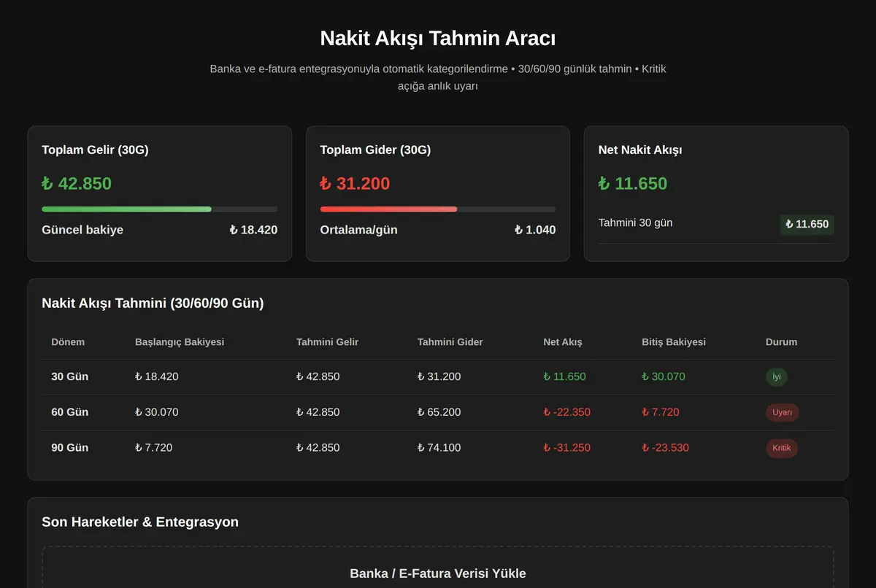The height and width of the screenshot is (588, 876).
Task: Click the "Başlangıç Bakiyesi" column header
Action: point(180,342)
